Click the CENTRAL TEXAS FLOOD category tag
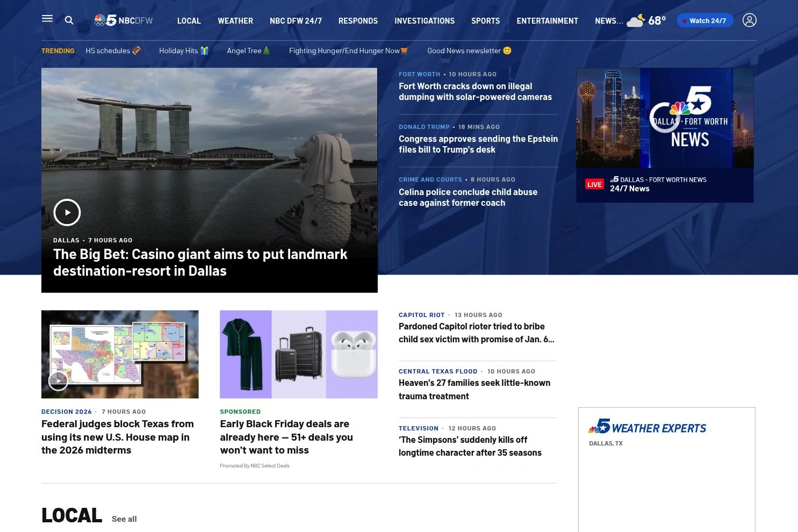 (438, 371)
